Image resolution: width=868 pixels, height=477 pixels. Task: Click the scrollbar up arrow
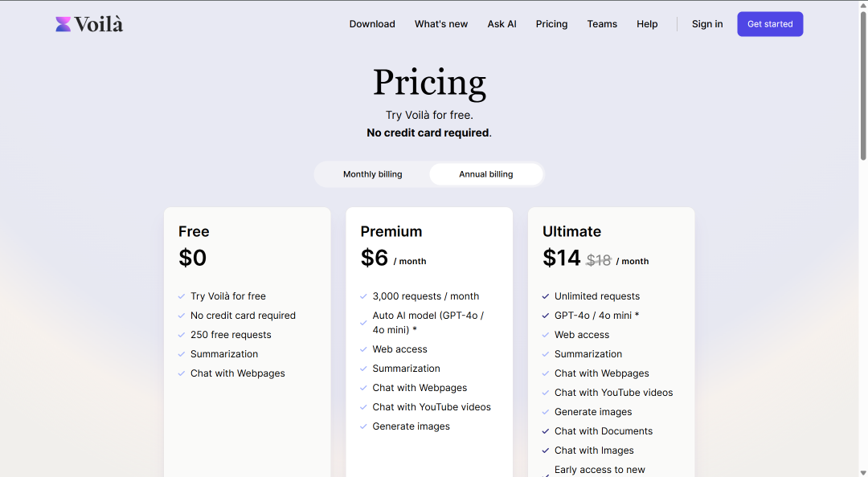(x=863, y=5)
